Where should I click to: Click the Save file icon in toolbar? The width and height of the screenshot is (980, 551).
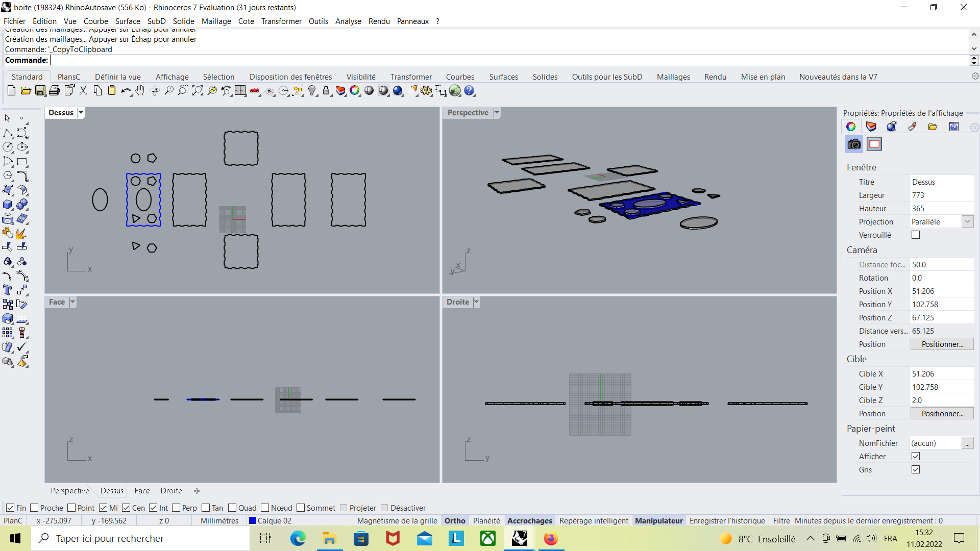point(40,91)
